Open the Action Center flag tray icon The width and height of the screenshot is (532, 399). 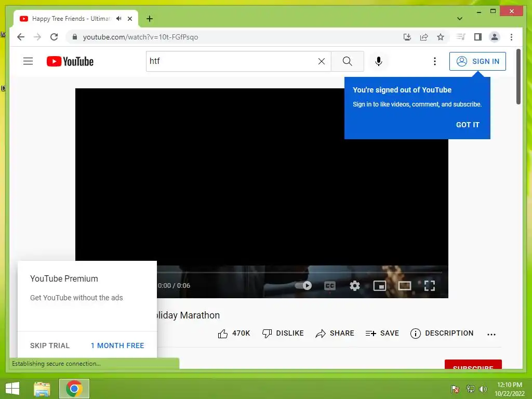455,389
